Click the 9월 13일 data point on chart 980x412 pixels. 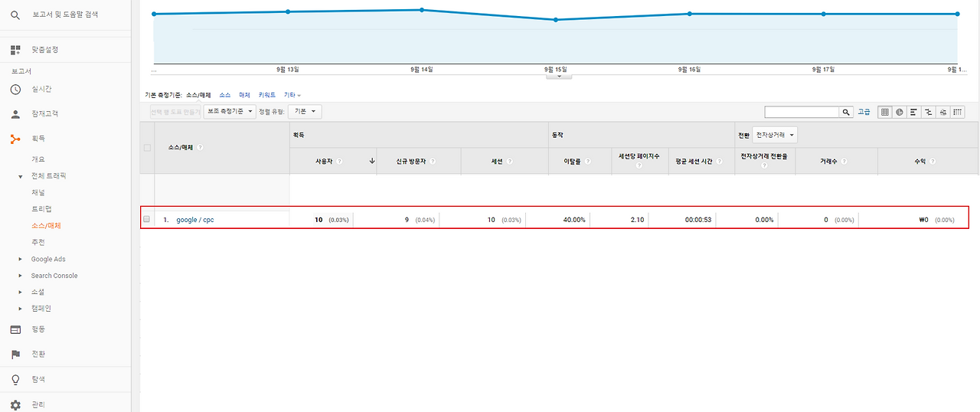pos(288,11)
